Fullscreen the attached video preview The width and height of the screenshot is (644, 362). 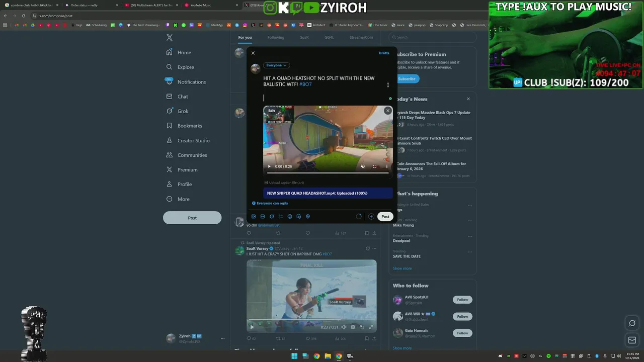[374, 166]
